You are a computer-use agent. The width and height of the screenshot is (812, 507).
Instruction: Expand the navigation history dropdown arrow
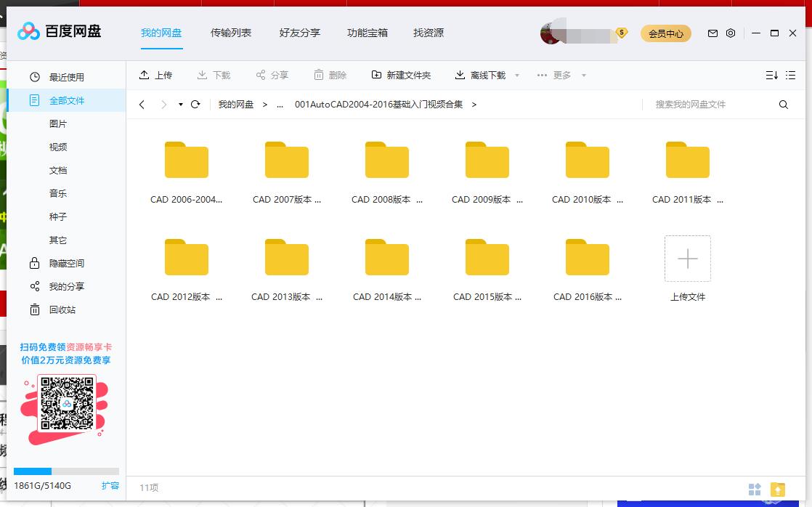click(181, 105)
